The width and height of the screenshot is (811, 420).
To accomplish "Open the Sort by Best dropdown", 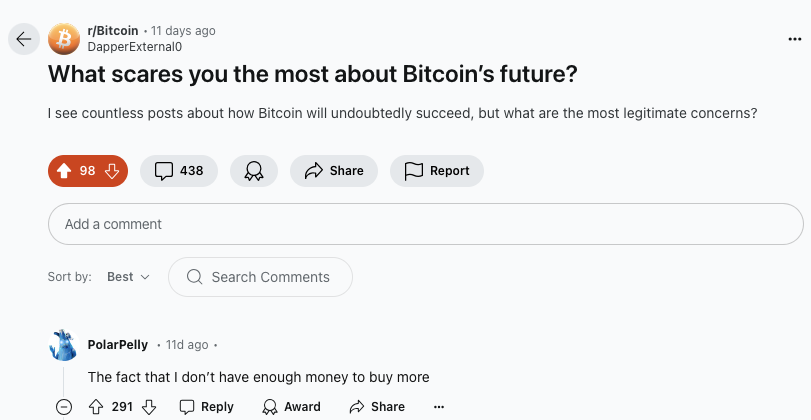I will (x=128, y=277).
